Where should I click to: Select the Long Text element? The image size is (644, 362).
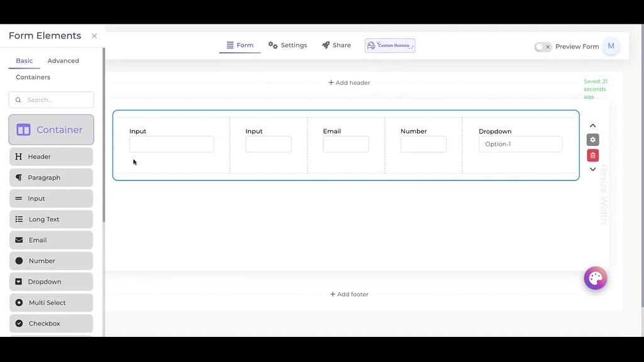click(50, 219)
